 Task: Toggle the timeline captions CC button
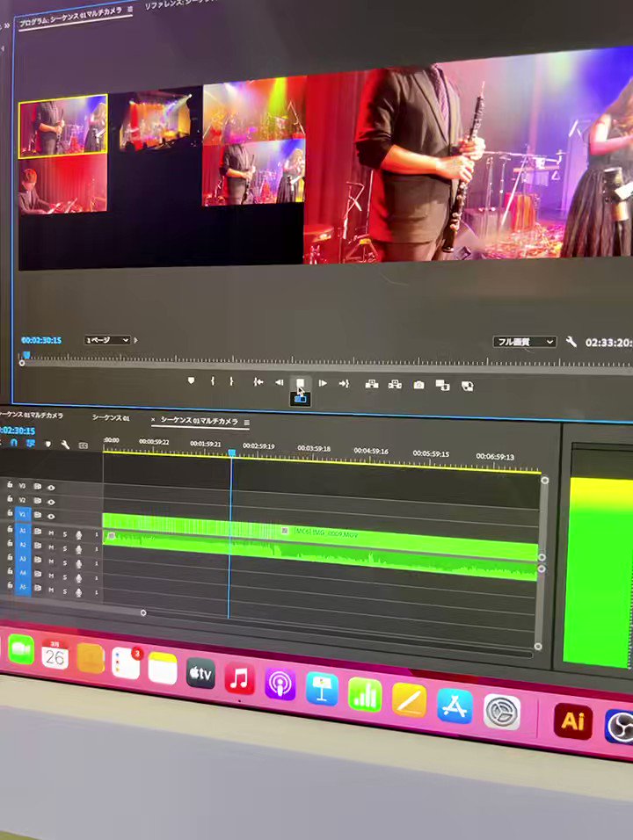coord(83,445)
